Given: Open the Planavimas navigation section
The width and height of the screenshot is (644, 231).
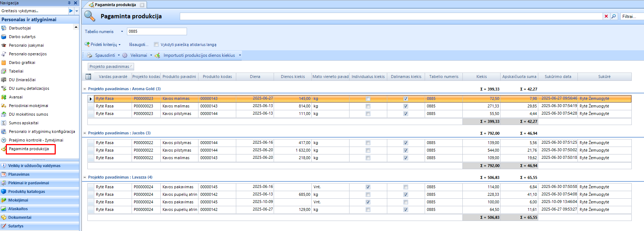Looking at the screenshot, I should click(19, 174).
